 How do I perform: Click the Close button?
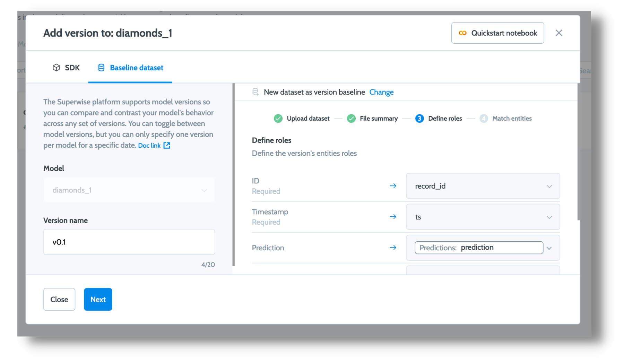coord(59,299)
